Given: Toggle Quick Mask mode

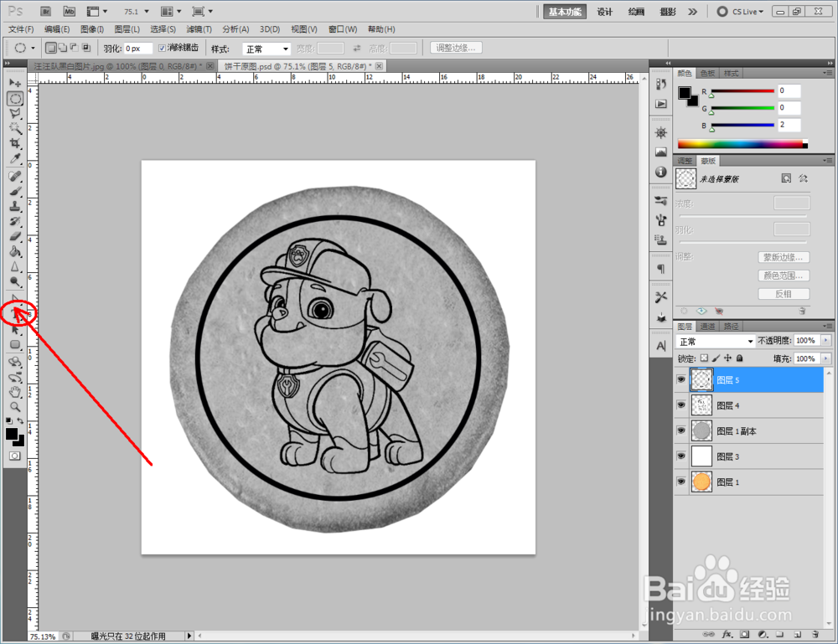Looking at the screenshot, I should pos(15,456).
